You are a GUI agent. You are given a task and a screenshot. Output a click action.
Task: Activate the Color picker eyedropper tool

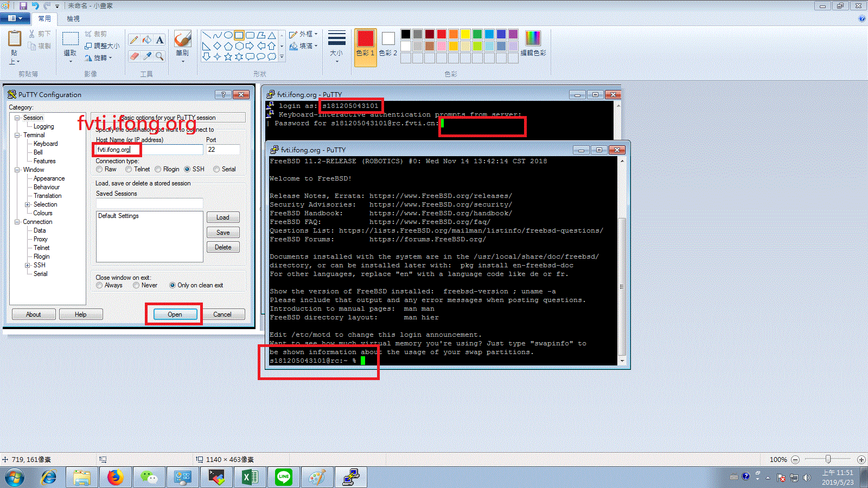tap(147, 56)
